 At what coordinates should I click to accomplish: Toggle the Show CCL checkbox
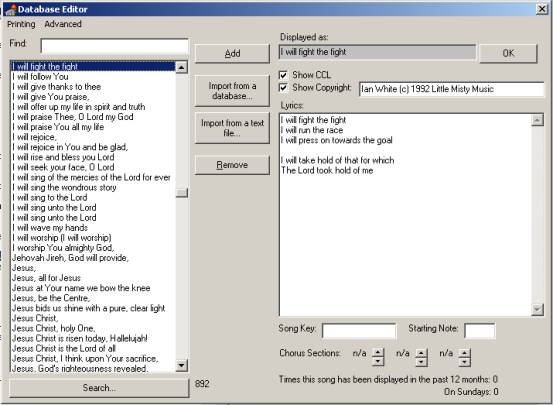(x=283, y=75)
